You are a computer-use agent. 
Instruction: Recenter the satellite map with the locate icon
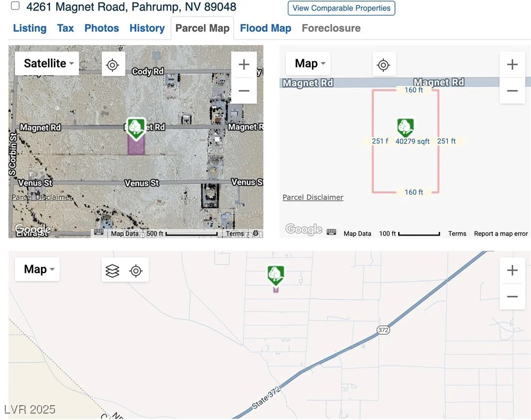112,64
